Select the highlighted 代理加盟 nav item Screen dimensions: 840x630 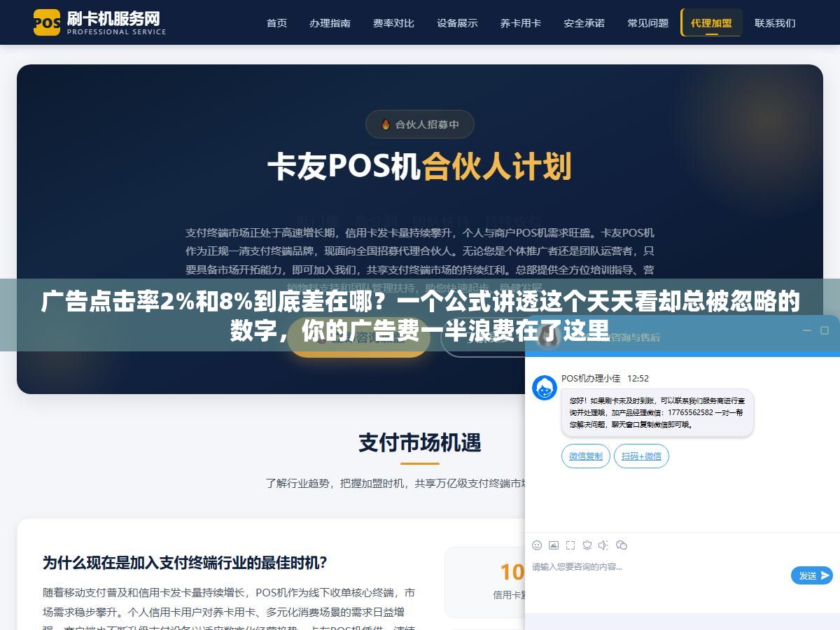711,22
